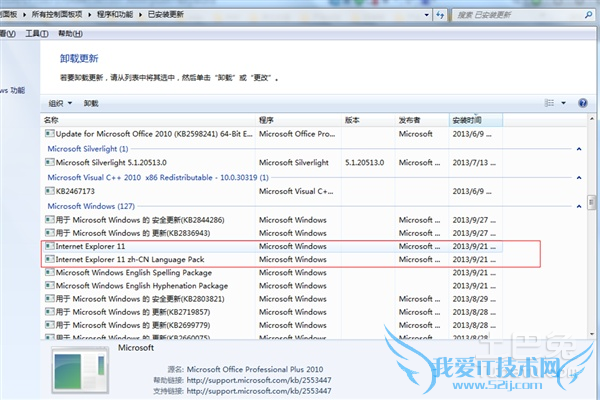Sort by 程序 column header
This screenshot has height=400, width=600.
click(x=298, y=120)
